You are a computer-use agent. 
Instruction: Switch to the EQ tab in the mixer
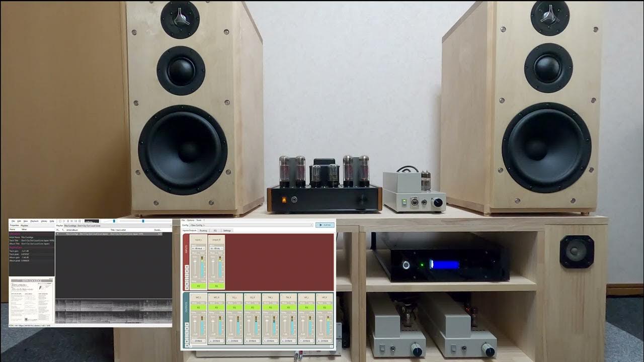(x=215, y=230)
